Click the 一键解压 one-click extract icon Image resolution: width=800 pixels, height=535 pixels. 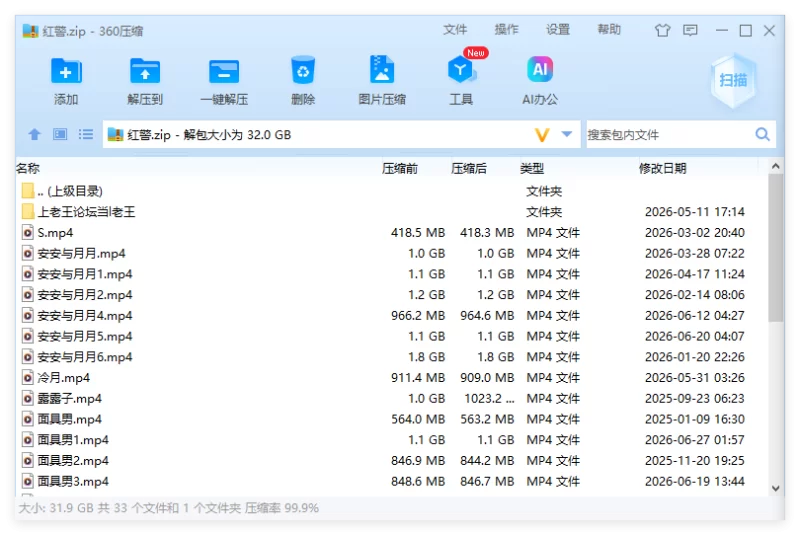(224, 71)
